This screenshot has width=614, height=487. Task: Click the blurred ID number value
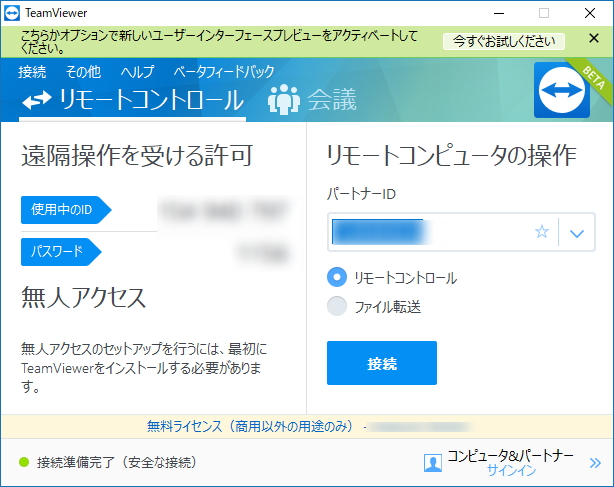pos(226,211)
